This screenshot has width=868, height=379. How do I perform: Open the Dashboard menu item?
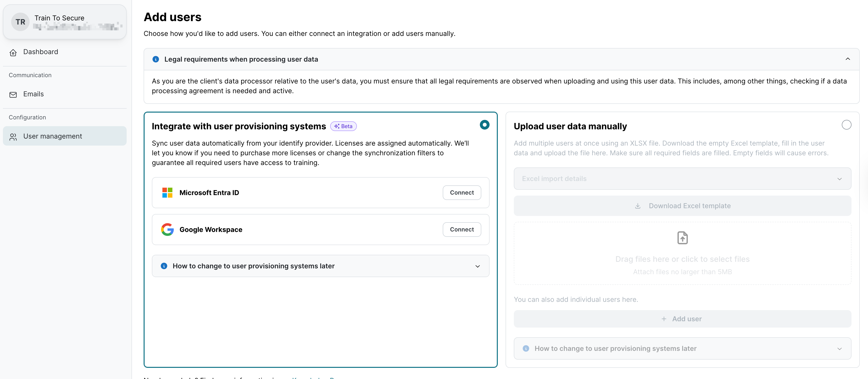pos(41,52)
